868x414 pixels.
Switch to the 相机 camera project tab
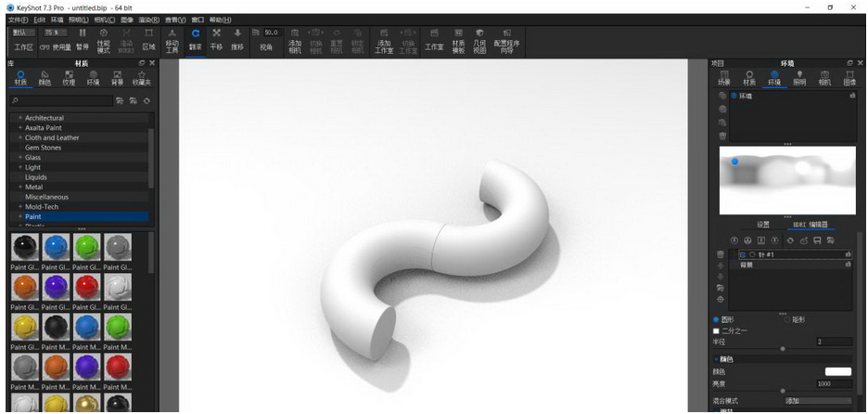[x=824, y=78]
